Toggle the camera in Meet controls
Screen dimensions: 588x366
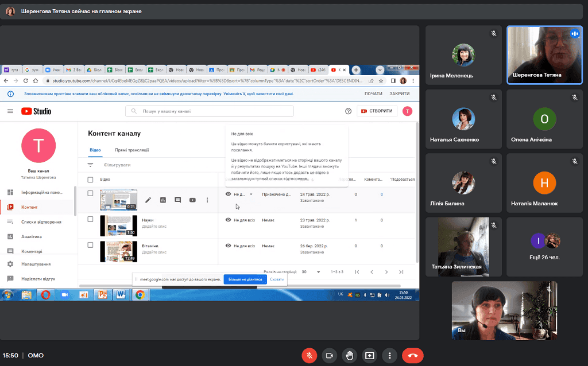pyautogui.click(x=329, y=356)
